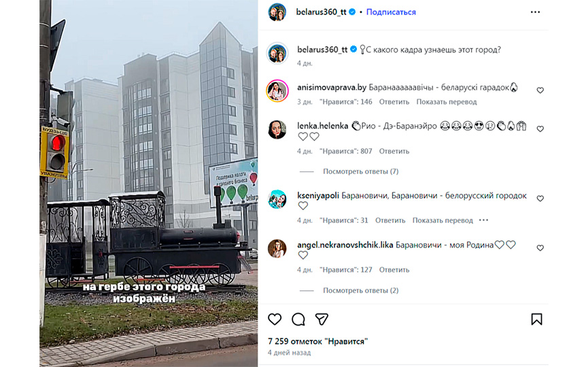The image size is (588, 367).
Task: Click the train video post image
Action: [x=148, y=183]
